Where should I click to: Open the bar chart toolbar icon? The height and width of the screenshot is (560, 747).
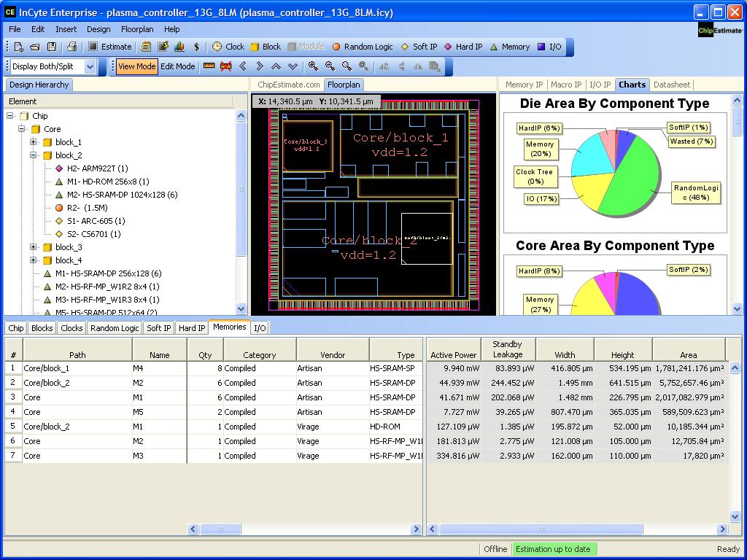coord(179,47)
